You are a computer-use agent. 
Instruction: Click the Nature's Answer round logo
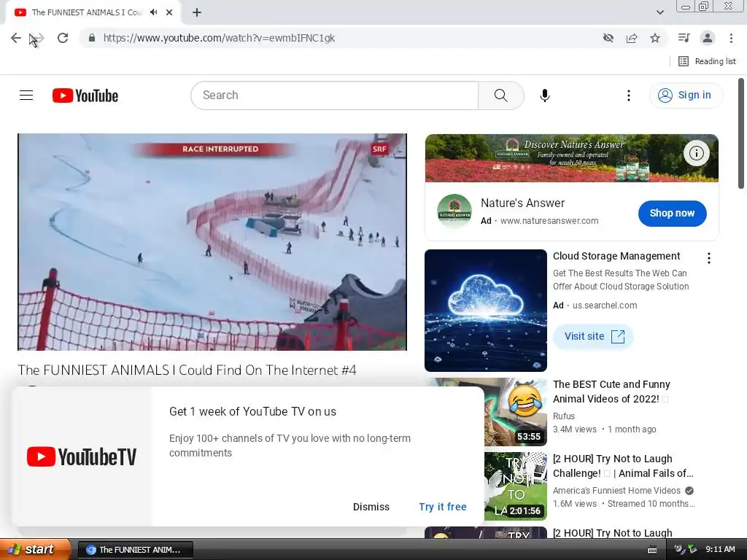(x=454, y=211)
